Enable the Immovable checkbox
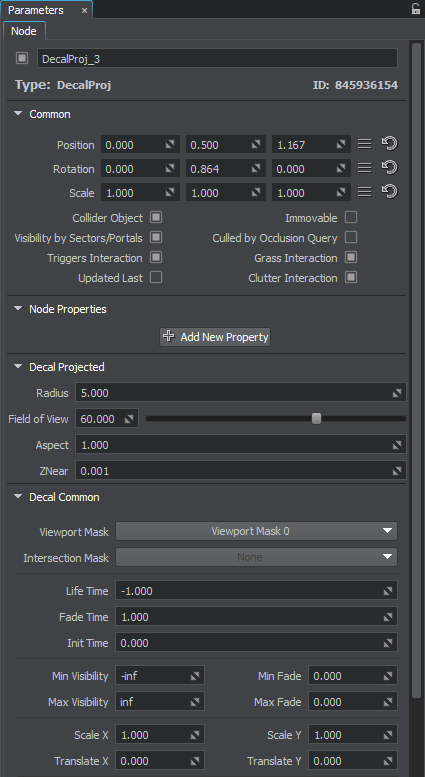This screenshot has width=425, height=777. point(351,218)
